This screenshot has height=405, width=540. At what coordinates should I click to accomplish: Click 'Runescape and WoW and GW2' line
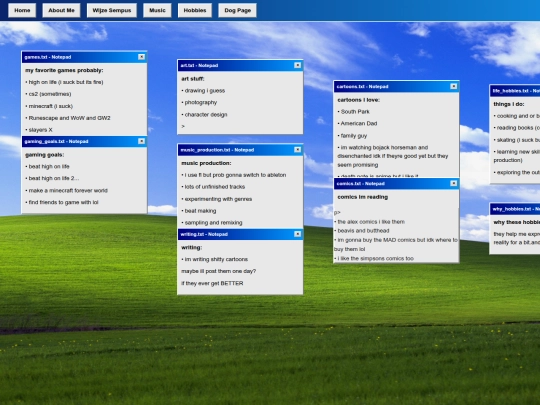click(x=68, y=118)
